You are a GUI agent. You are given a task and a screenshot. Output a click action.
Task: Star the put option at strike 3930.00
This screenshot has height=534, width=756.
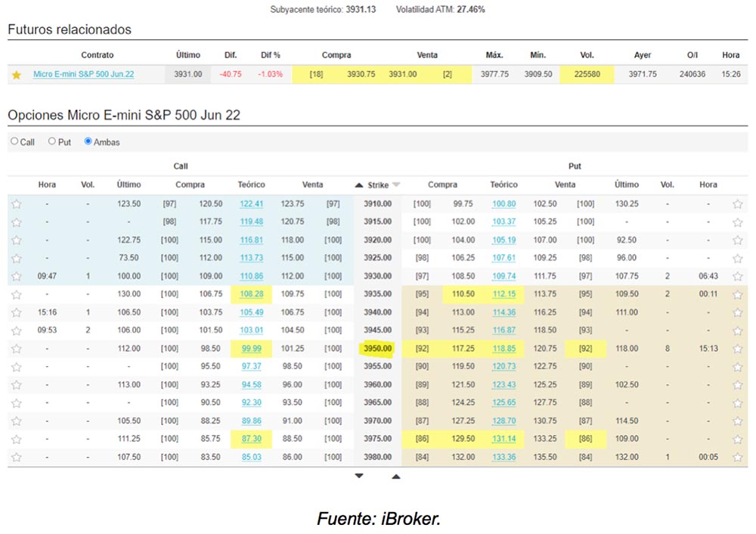(738, 276)
